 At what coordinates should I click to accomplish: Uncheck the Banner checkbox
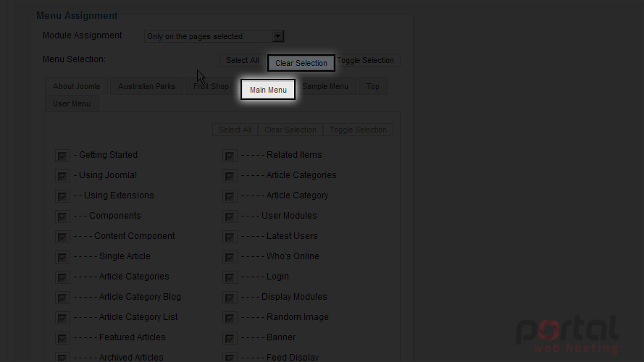point(230,339)
